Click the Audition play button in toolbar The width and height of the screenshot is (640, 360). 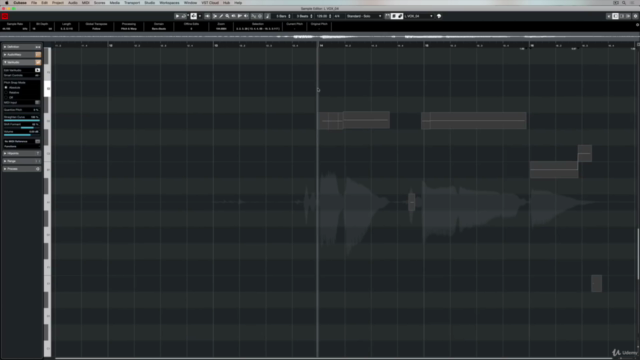coord(177,16)
